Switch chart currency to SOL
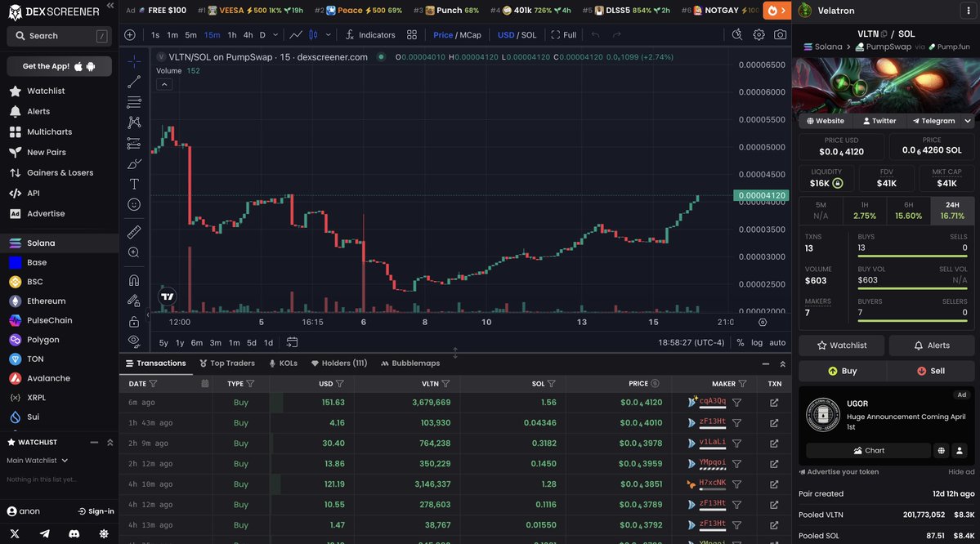This screenshot has width=980, height=544. point(529,35)
